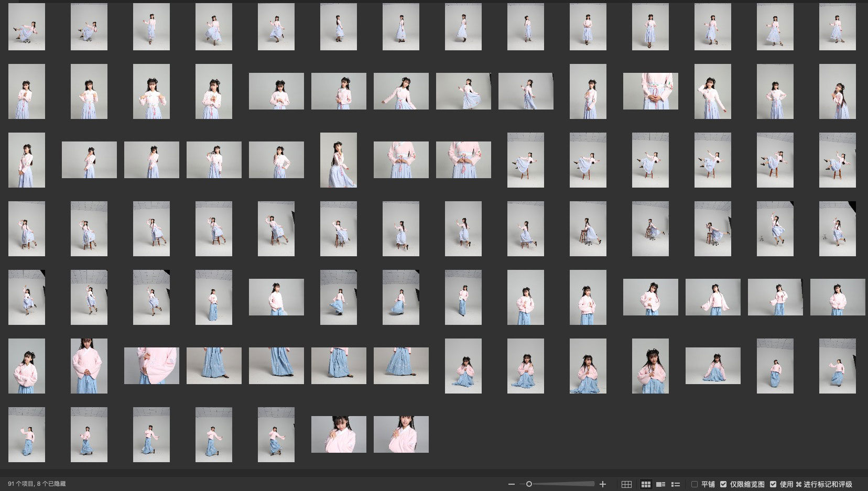Select the fifth thumbnail in the fifth row
This screenshot has width=868, height=491.
pyautogui.click(x=276, y=297)
